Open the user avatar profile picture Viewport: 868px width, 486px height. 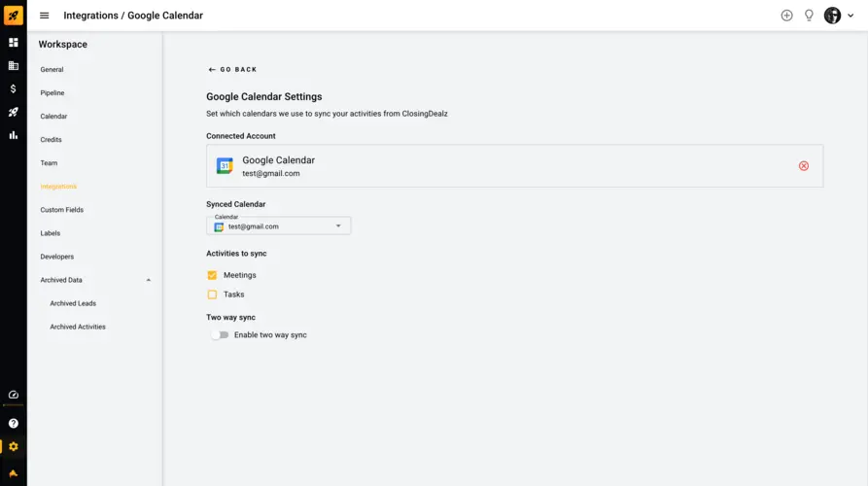832,16
